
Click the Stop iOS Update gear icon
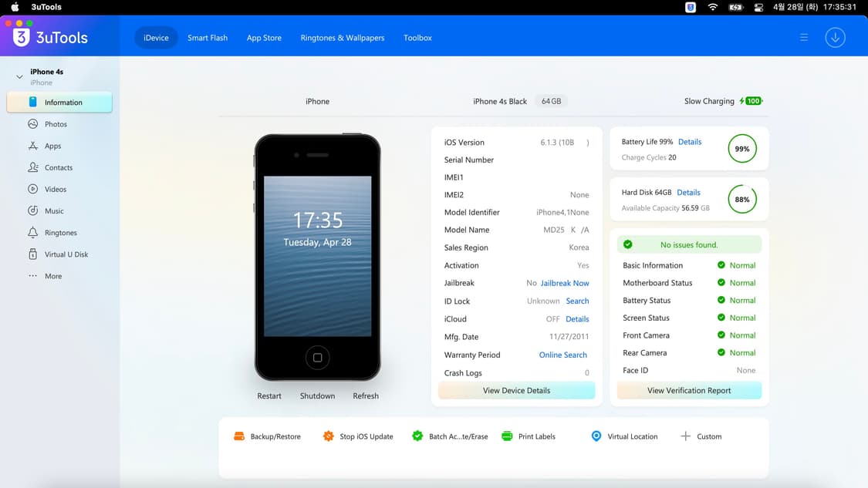(329, 436)
